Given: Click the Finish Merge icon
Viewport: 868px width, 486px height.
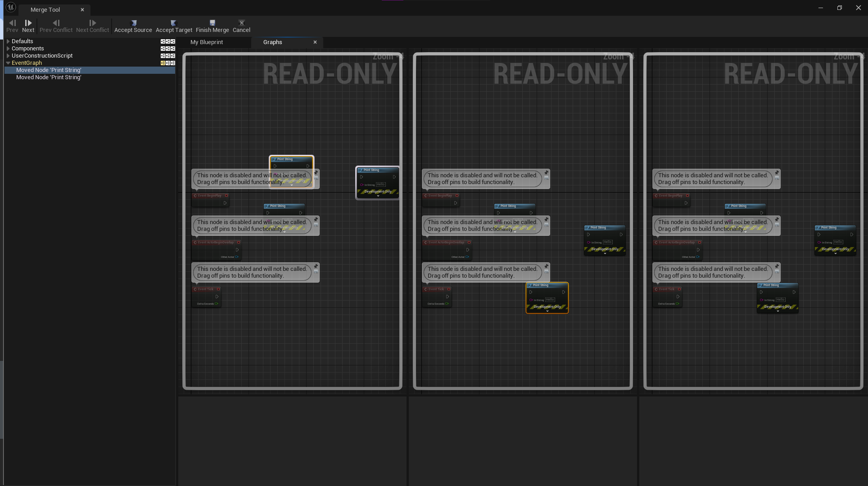Looking at the screenshot, I should click(212, 23).
